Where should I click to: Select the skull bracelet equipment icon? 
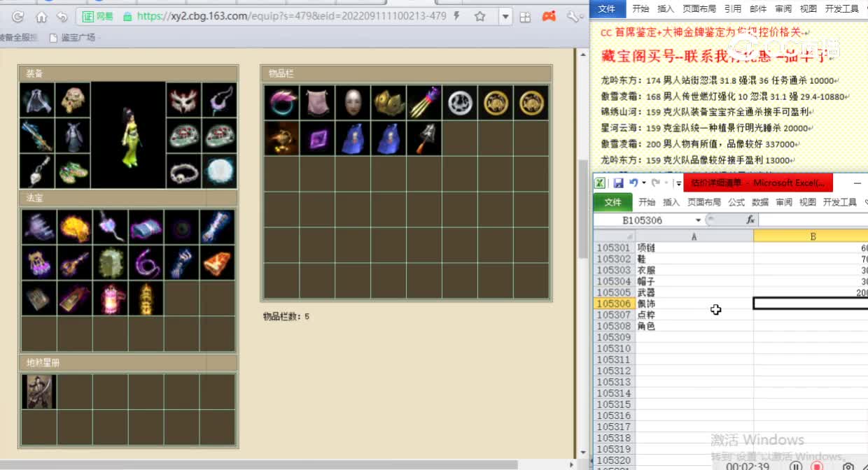click(x=184, y=171)
